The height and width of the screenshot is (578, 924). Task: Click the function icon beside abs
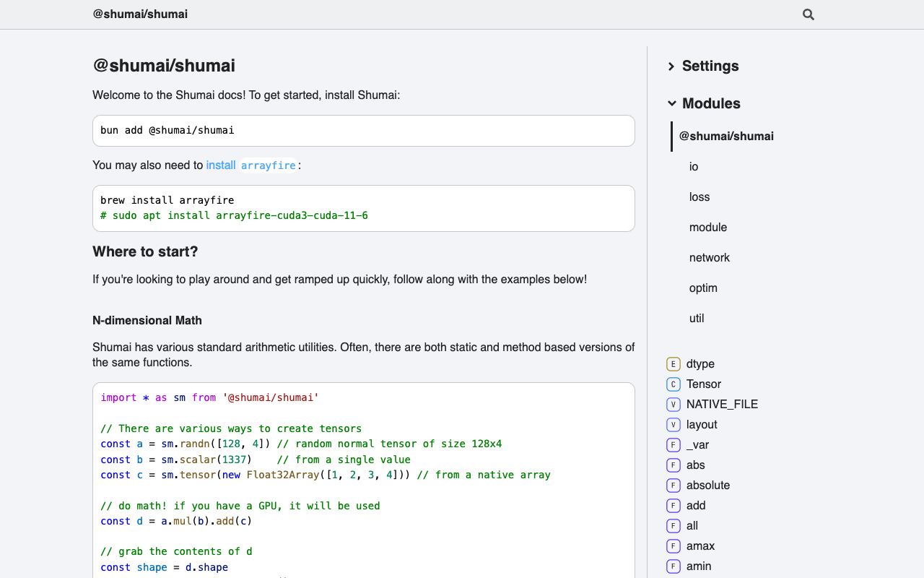pyautogui.click(x=674, y=465)
